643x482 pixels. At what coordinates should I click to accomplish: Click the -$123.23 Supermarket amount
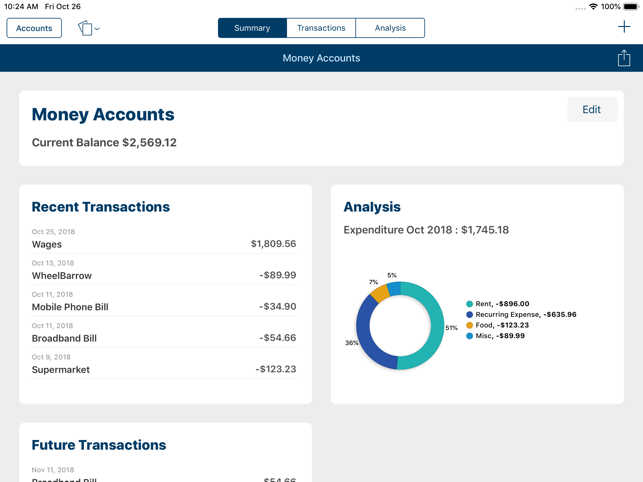pos(276,369)
